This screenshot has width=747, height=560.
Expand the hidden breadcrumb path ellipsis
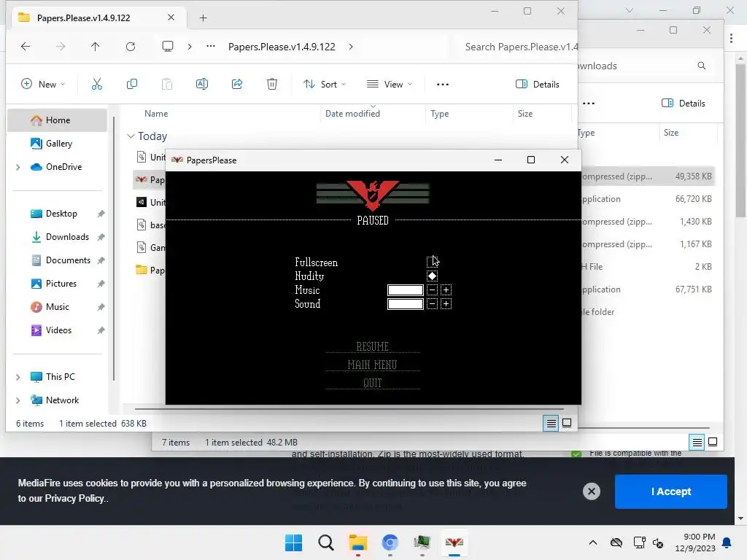tap(211, 46)
